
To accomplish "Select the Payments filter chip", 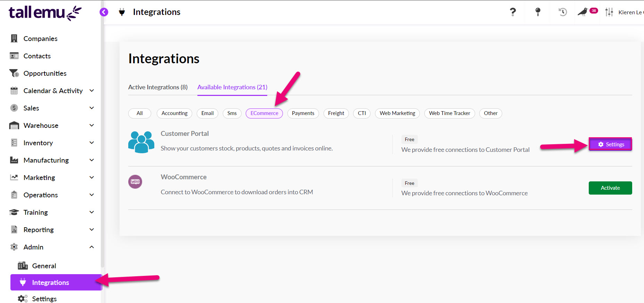I will 303,113.
